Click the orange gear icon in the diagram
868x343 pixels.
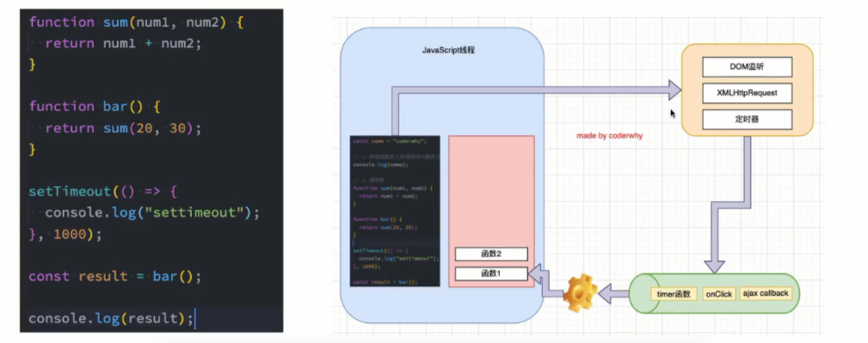[580, 294]
